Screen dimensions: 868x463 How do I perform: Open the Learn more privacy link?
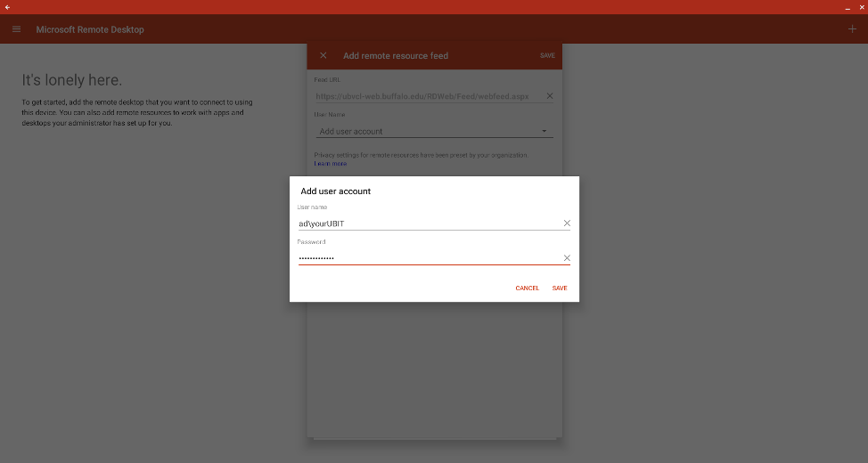coord(330,164)
